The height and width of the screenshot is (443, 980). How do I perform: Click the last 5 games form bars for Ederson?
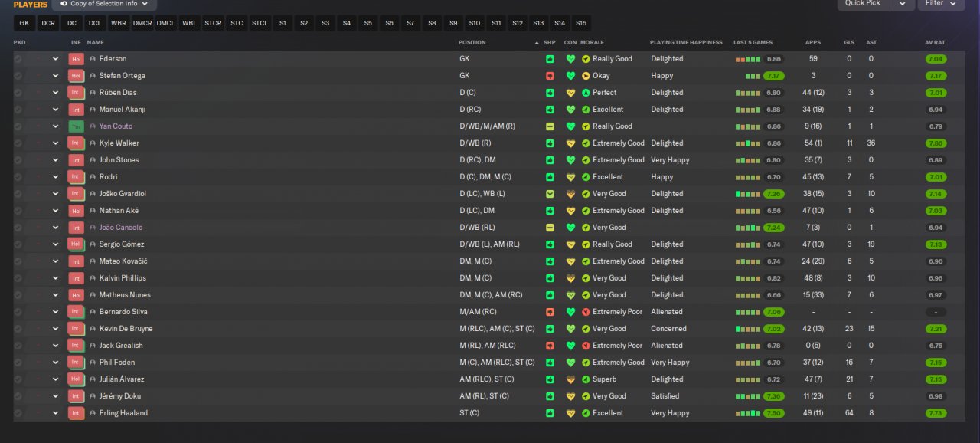click(749, 59)
